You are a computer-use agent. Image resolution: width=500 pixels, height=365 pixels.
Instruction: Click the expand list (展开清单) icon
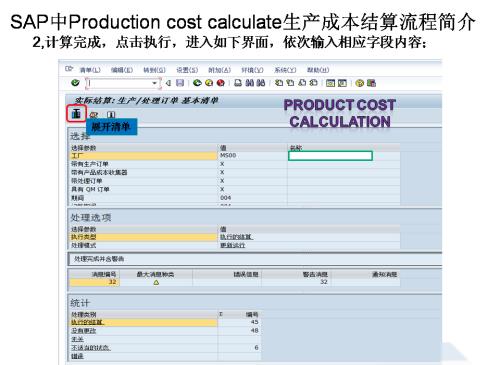(76, 114)
